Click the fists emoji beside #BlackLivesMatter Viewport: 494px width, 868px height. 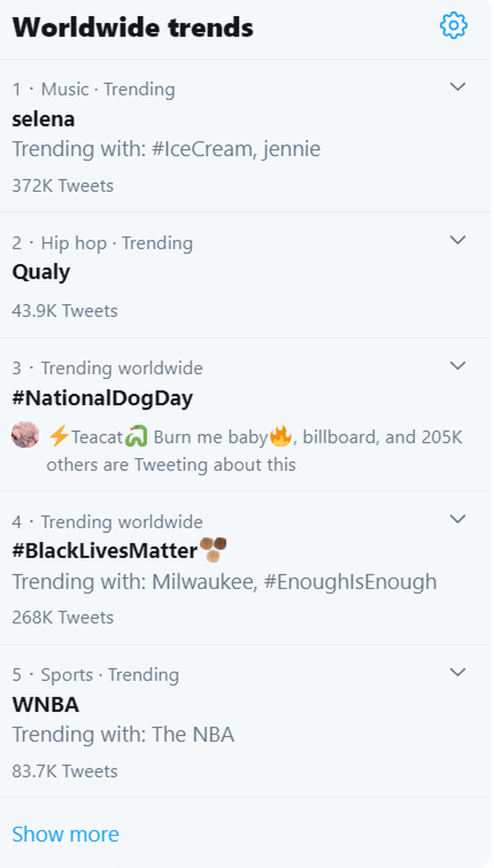(214, 549)
